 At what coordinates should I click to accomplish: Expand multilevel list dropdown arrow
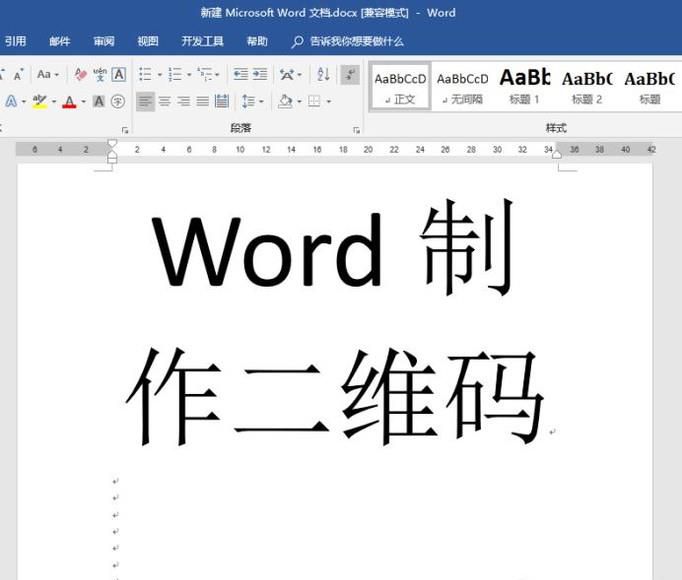[x=217, y=75]
